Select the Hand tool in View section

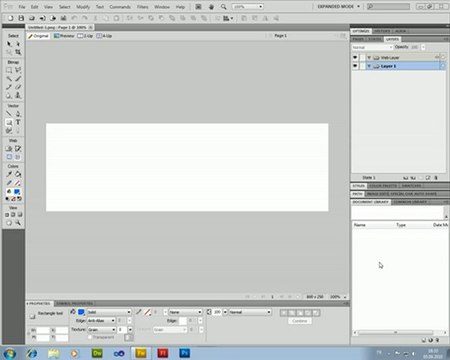[x=9, y=223]
